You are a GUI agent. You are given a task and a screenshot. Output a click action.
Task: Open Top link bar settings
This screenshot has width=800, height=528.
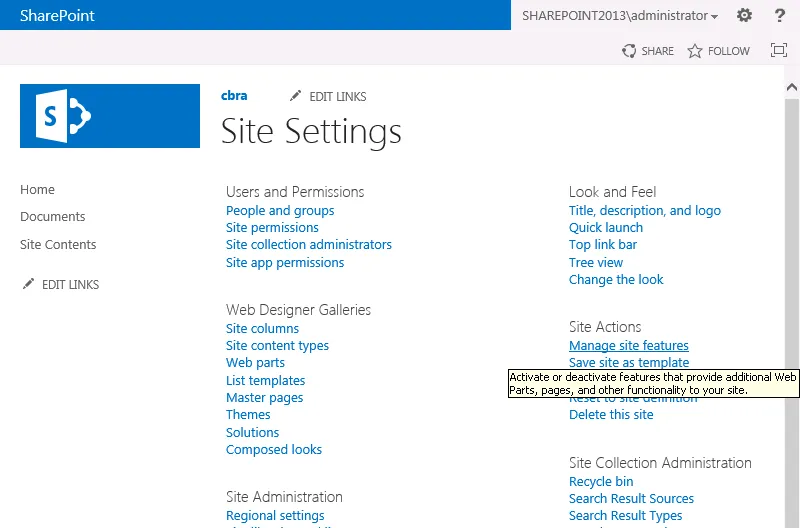tap(603, 244)
